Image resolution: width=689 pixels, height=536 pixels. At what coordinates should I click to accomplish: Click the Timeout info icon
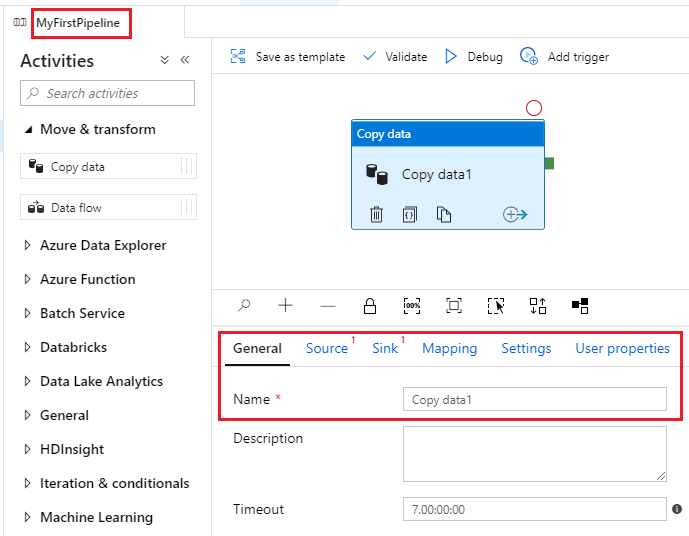click(677, 509)
